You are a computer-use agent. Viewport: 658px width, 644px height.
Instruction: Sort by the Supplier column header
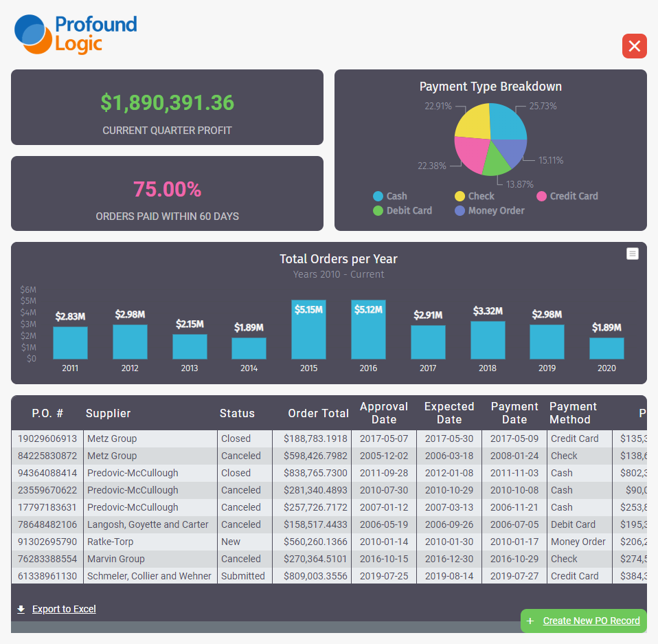pos(108,413)
